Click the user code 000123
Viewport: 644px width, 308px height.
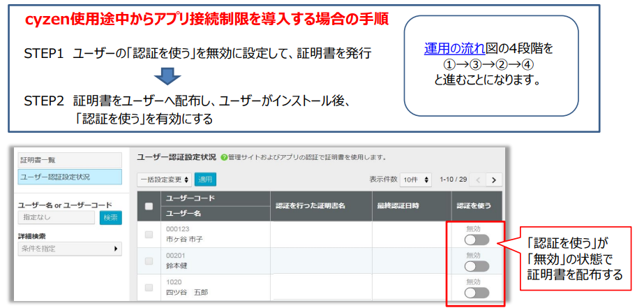point(178,229)
